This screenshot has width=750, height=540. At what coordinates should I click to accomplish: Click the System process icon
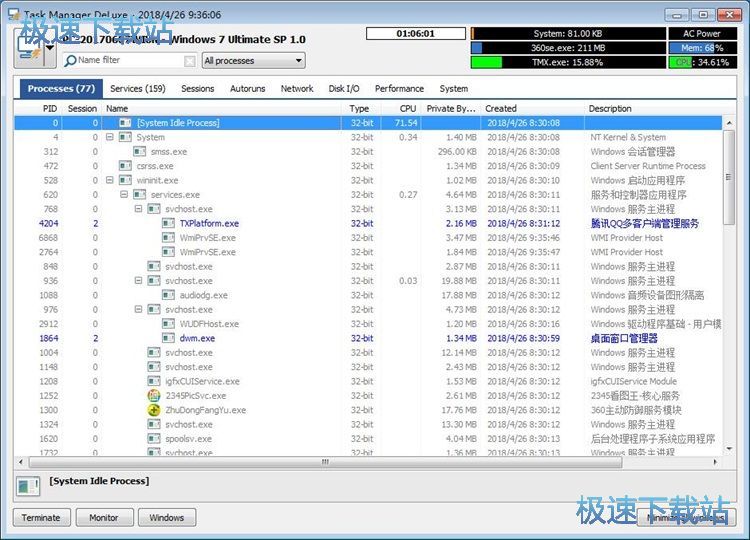(125, 137)
